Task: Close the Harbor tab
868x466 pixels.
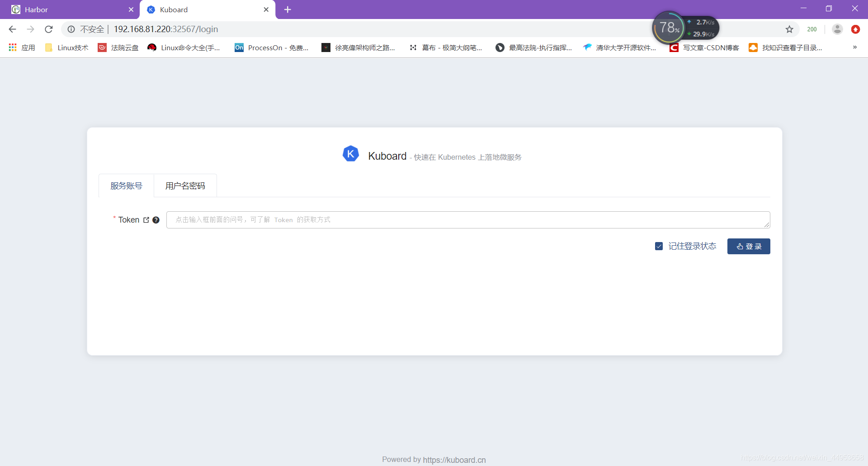Action: tap(131, 10)
